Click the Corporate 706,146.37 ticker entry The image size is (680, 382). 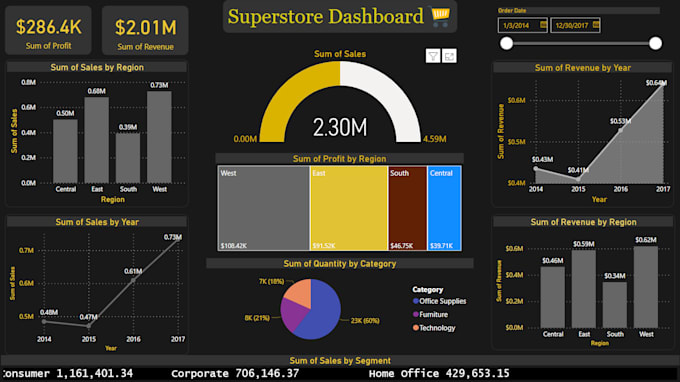(235, 373)
